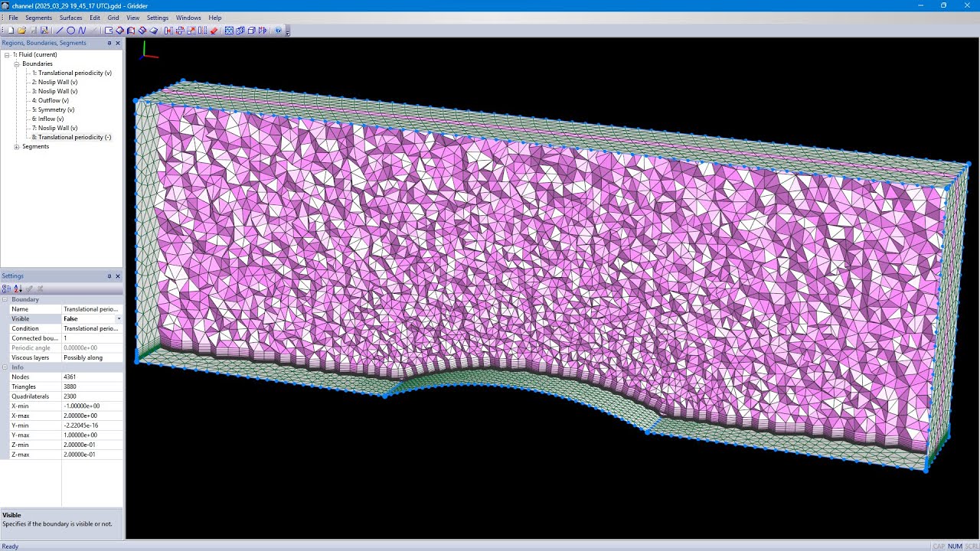Open the Surfaces menu
980x551 pixels.
pos(70,18)
